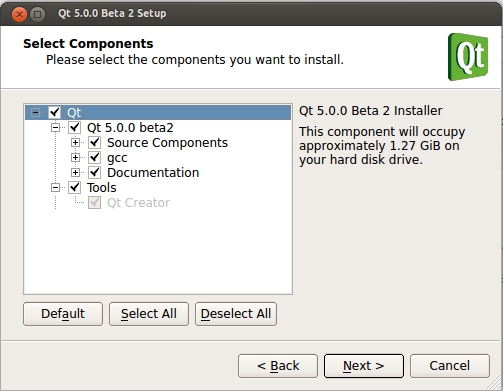The height and width of the screenshot is (391, 503).
Task: Collapse the Qt 5.0.0 beta2 node
Action: (x=55, y=127)
